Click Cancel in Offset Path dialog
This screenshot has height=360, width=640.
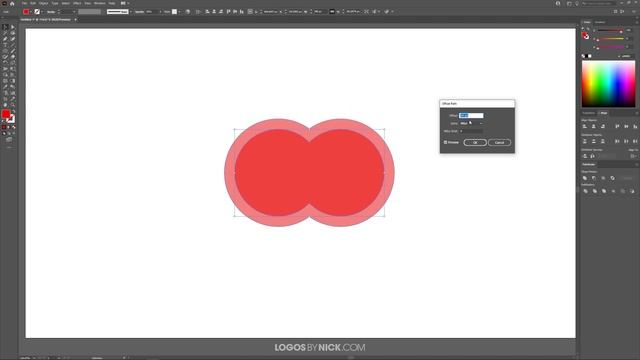click(x=500, y=142)
